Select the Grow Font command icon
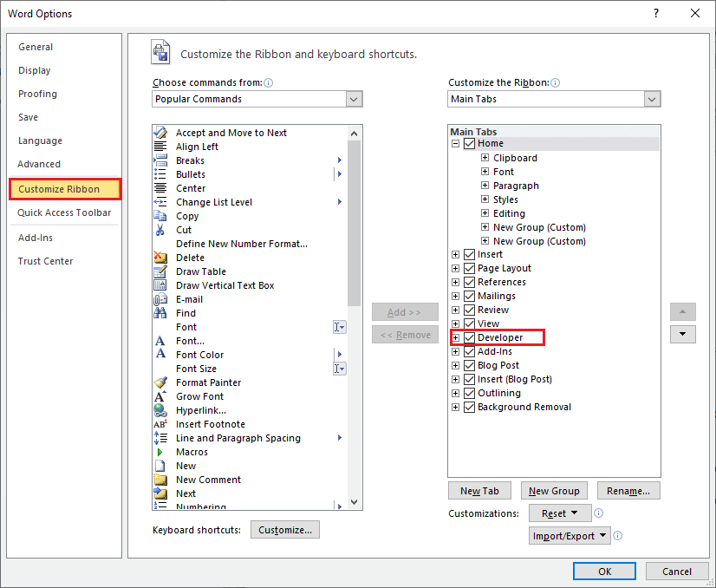The height and width of the screenshot is (588, 716). coord(159,396)
